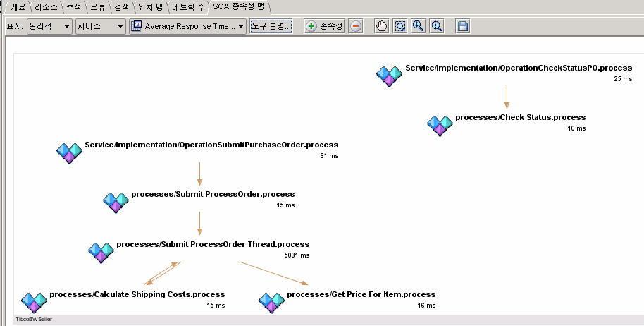Viewport: 644px width, 326px height.
Task: Click the Service/Implementation/OperationCheckStatusPO.process label
Action: 519,68
